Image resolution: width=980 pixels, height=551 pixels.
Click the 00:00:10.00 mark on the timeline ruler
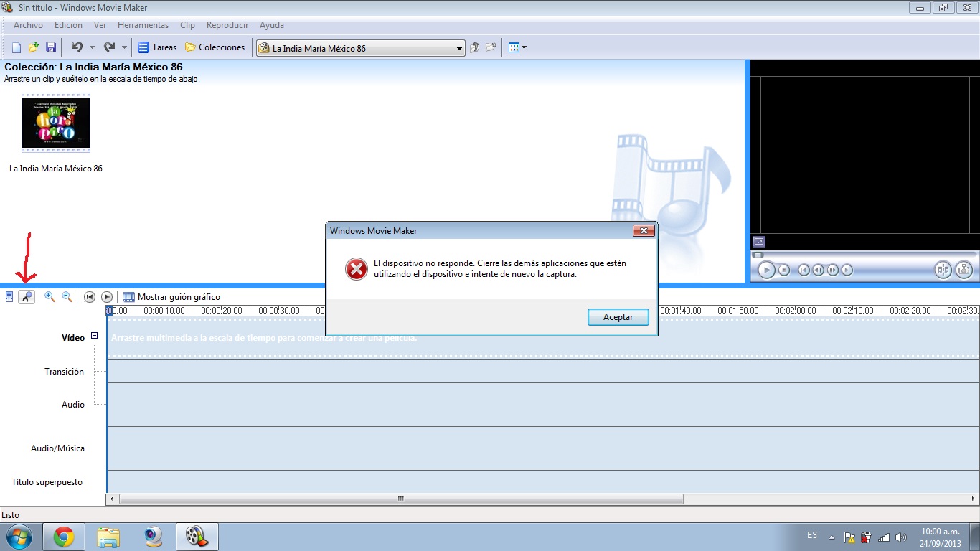tap(164, 311)
